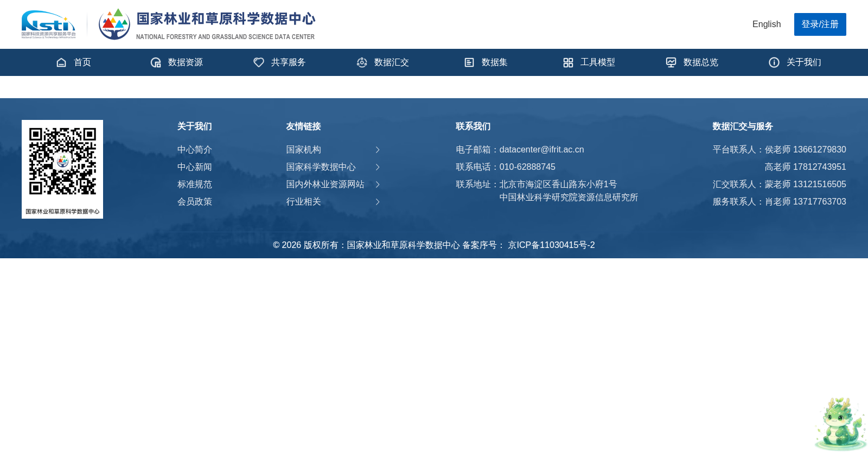The height and width of the screenshot is (465, 868).
Task: Open the 标准规范 footer link
Action: [195, 184]
